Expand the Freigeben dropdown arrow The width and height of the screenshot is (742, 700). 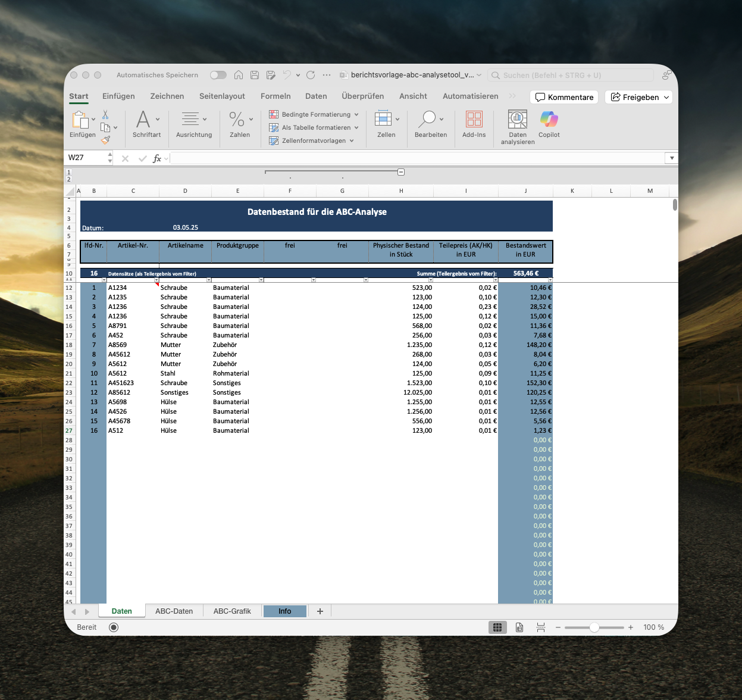tap(666, 97)
